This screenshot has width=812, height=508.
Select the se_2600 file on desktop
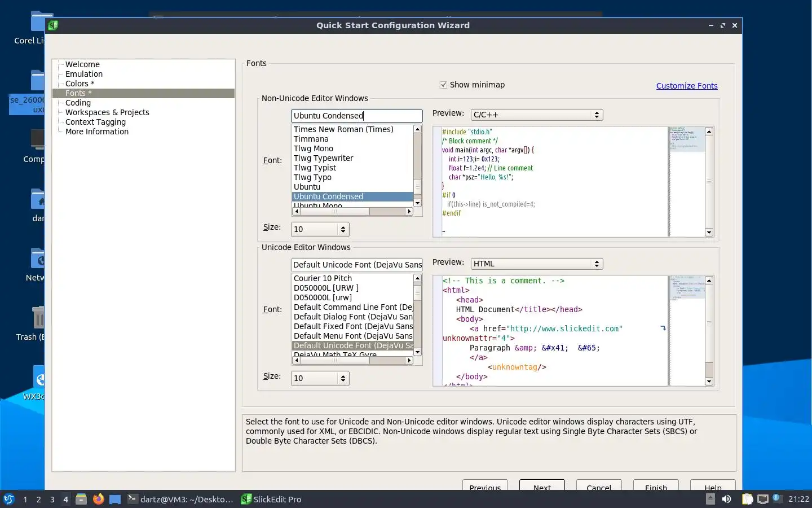(27, 104)
